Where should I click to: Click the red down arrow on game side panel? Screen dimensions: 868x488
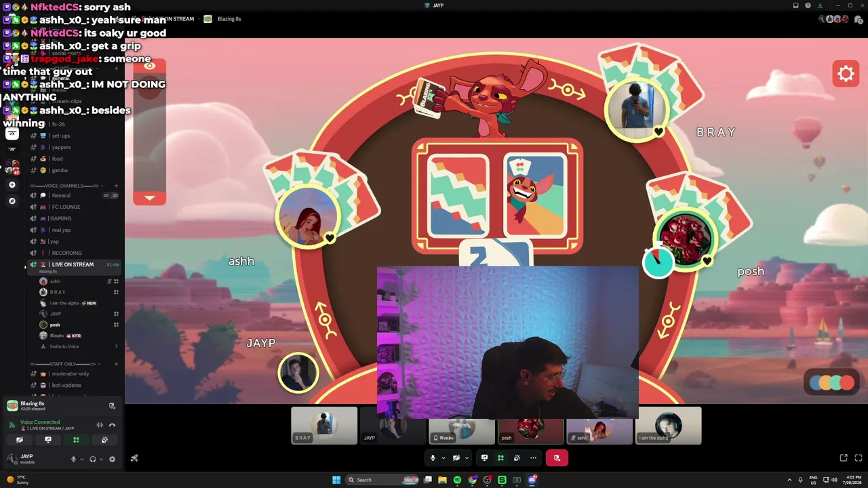(149, 198)
